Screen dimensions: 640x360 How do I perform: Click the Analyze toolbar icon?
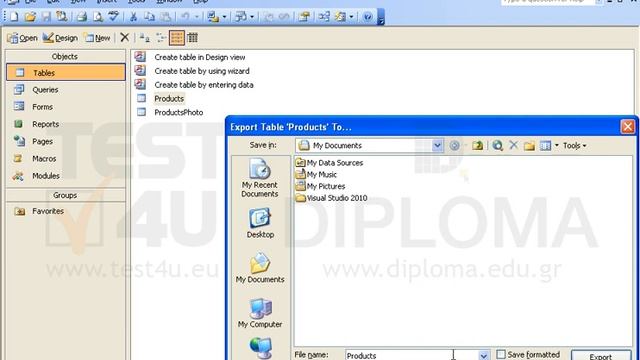pyautogui.click(x=241, y=17)
